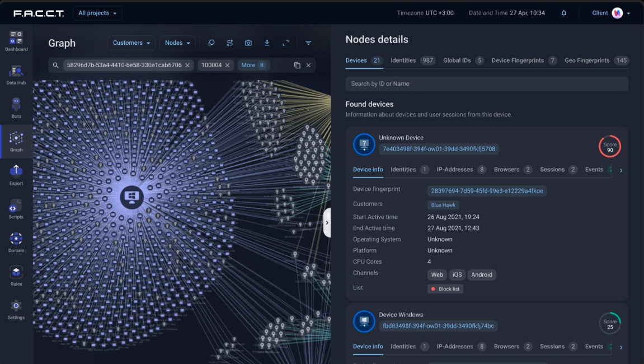Expand graph to fullscreen
644x364 pixels.
click(x=285, y=43)
